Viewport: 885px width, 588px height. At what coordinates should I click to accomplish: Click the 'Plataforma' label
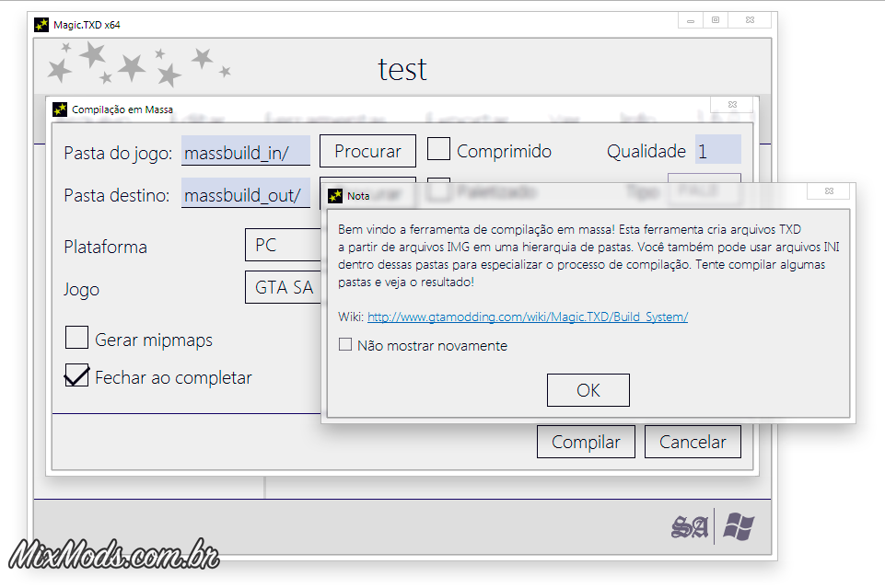click(x=106, y=247)
